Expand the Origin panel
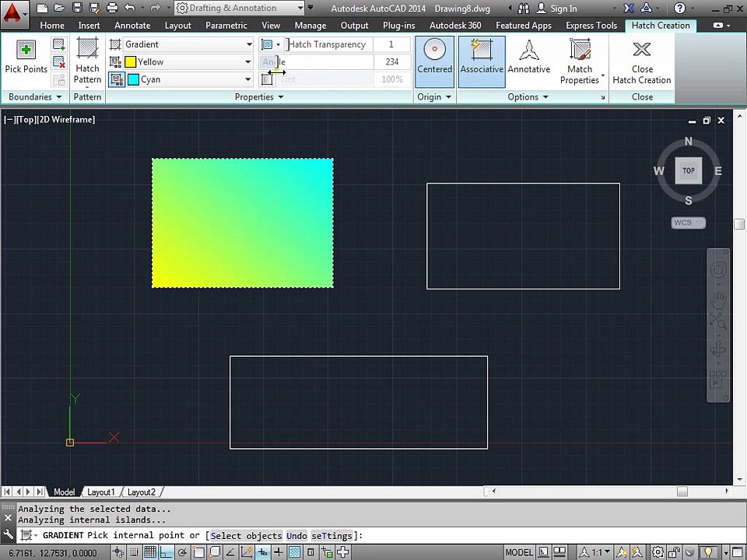 434,96
